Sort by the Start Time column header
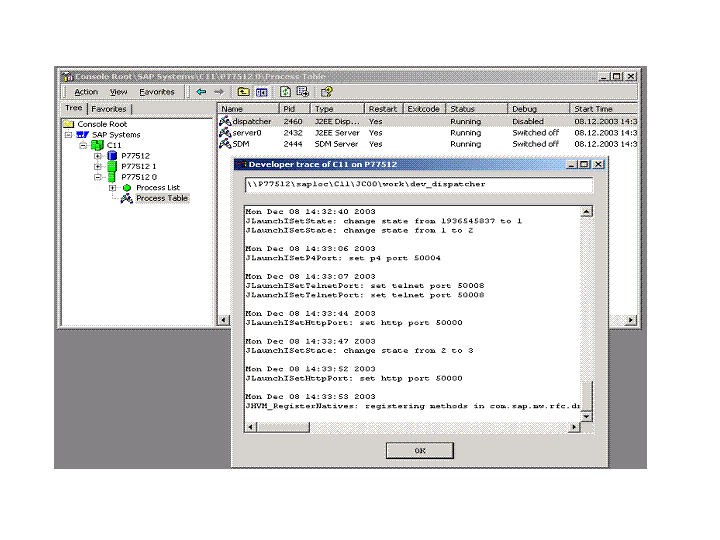The image size is (720, 540). 604,109
